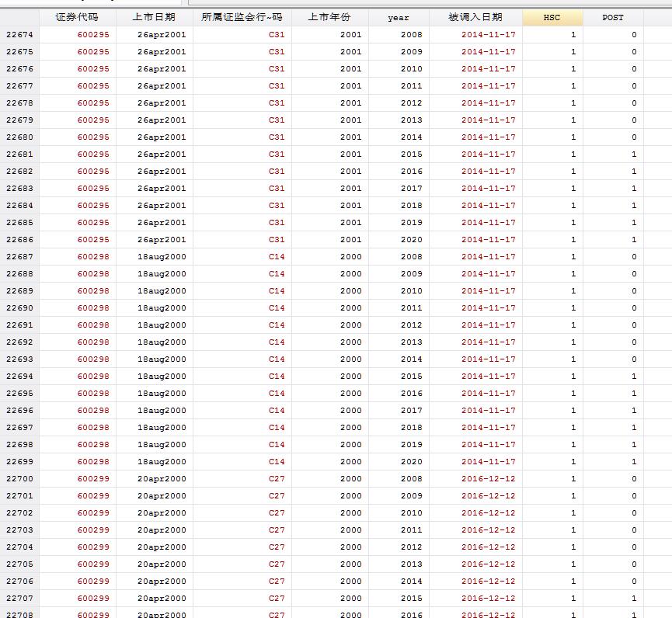The height and width of the screenshot is (618, 672).
Task: Click POST cell 0 in row 22674
Action: 613,35
